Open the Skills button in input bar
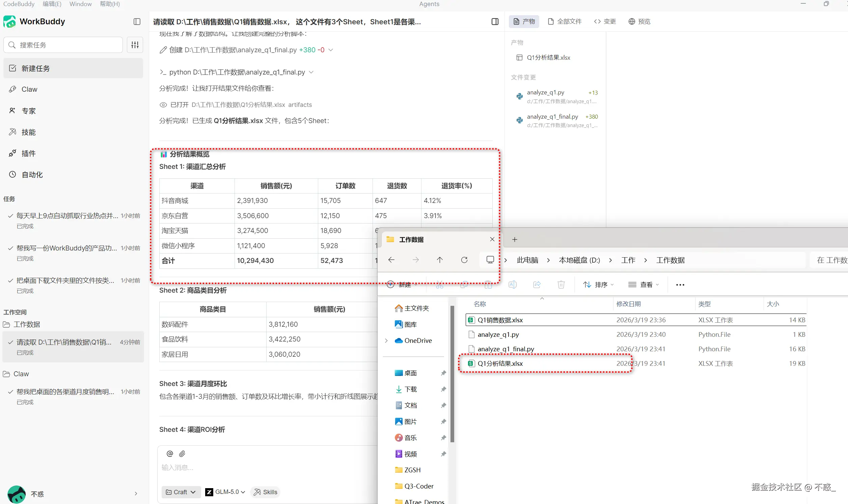Screen dimensions: 848x504 [x=266, y=492]
